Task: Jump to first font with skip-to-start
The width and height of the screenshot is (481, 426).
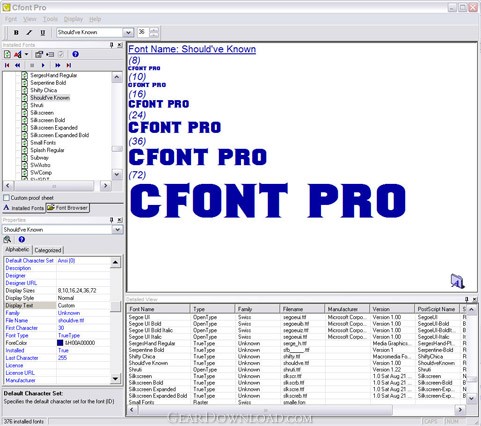Action: click(x=7, y=65)
